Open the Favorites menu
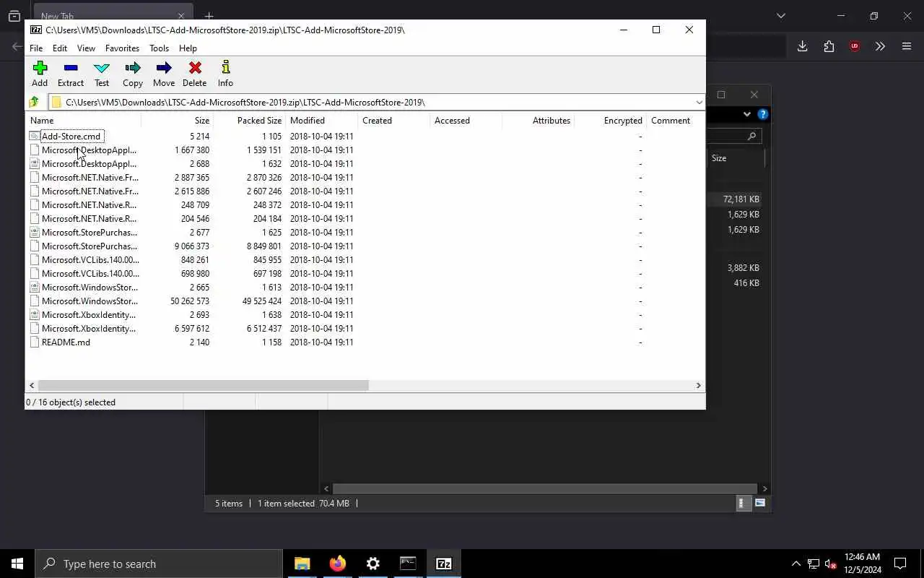924x578 pixels. [x=122, y=48]
